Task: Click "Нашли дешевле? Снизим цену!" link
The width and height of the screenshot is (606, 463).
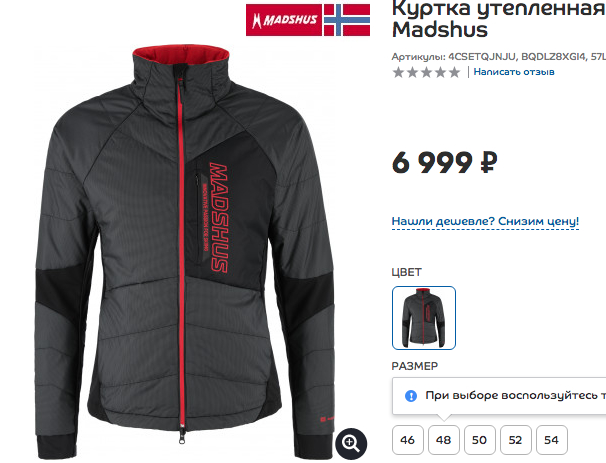Action: coord(485,222)
